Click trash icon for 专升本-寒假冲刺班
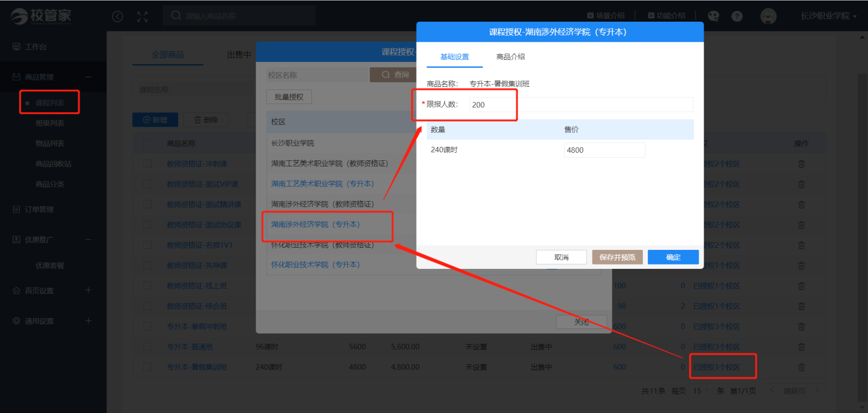Image resolution: width=868 pixels, height=413 pixels. click(801, 327)
